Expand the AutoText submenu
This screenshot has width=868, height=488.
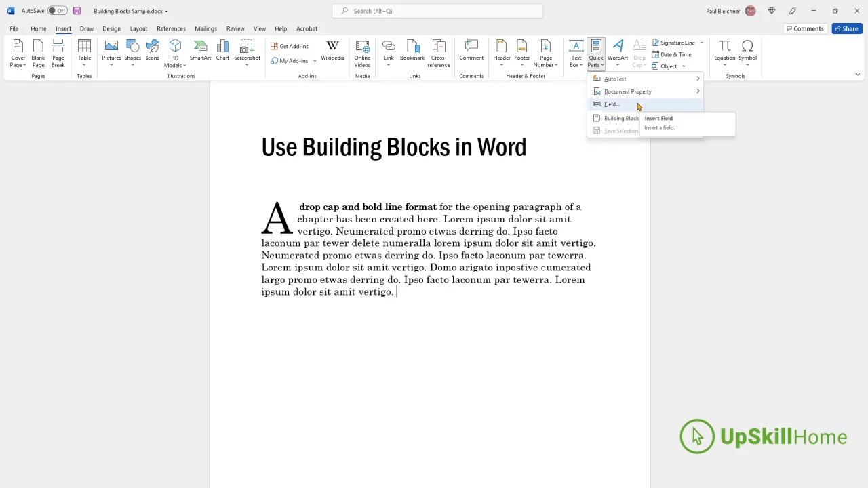pyautogui.click(x=646, y=79)
